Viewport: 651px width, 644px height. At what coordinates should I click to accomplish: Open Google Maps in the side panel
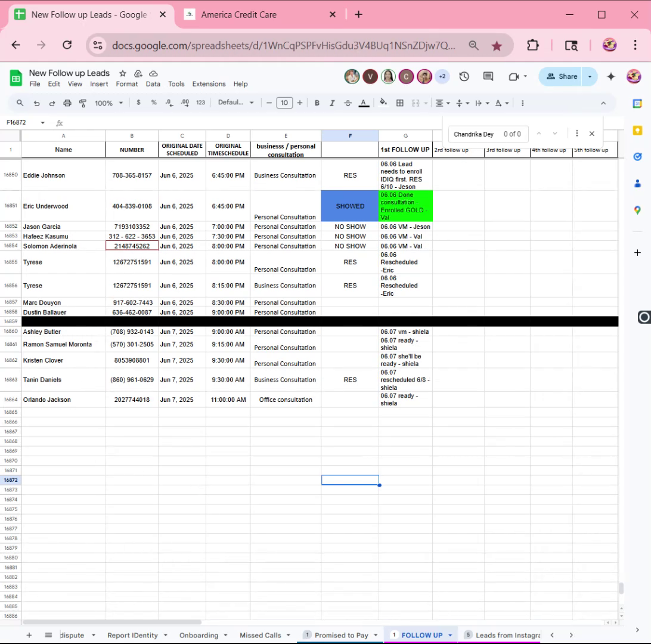point(637,210)
